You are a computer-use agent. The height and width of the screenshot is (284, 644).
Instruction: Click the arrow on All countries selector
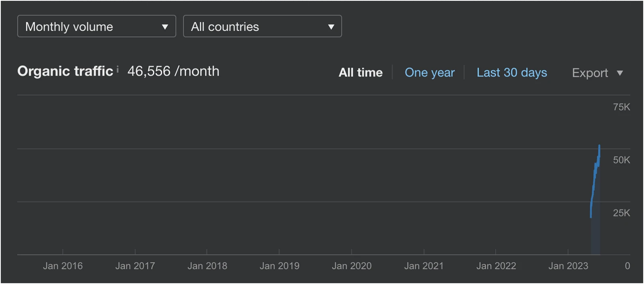coord(331,27)
